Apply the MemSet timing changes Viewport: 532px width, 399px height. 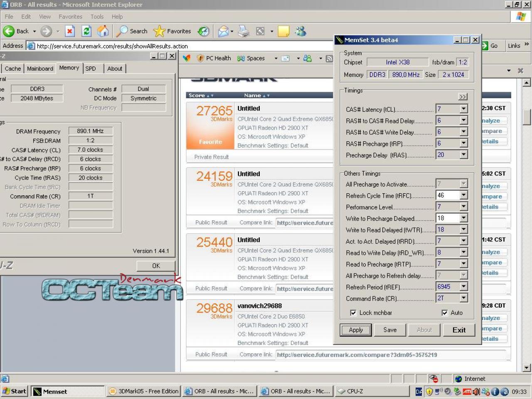click(x=356, y=330)
